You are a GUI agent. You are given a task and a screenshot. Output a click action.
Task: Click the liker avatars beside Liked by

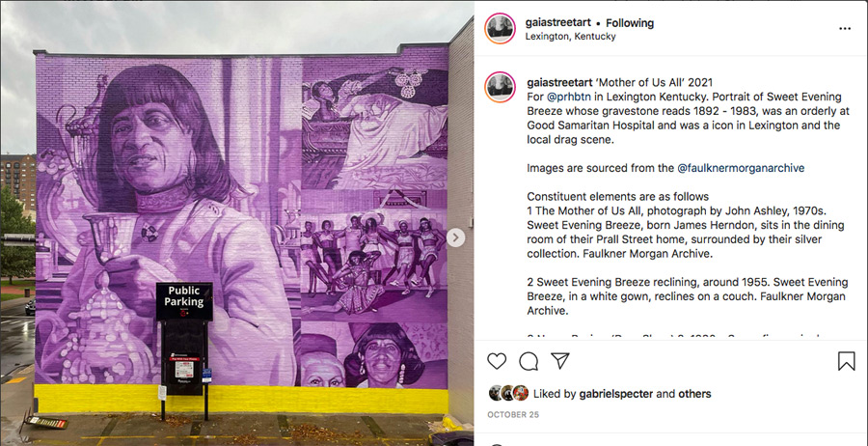pyautogui.click(x=508, y=393)
